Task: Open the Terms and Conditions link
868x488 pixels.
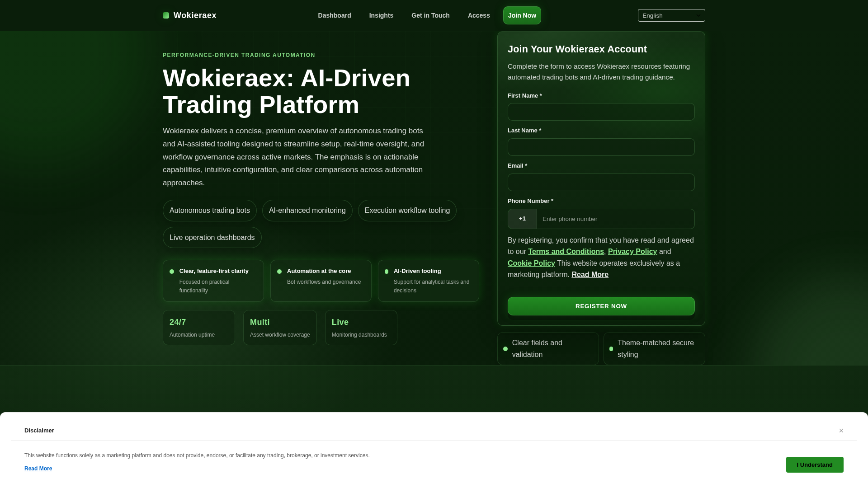Action: (x=566, y=252)
